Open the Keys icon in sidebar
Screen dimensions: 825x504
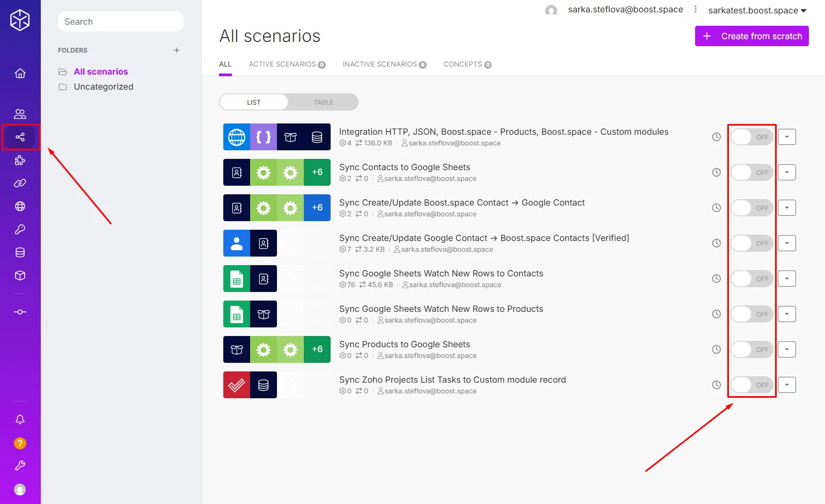click(x=20, y=229)
